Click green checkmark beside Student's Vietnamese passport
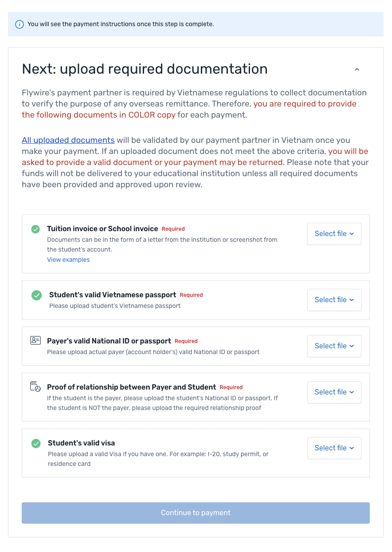This screenshot has height=552, width=392. [x=37, y=295]
